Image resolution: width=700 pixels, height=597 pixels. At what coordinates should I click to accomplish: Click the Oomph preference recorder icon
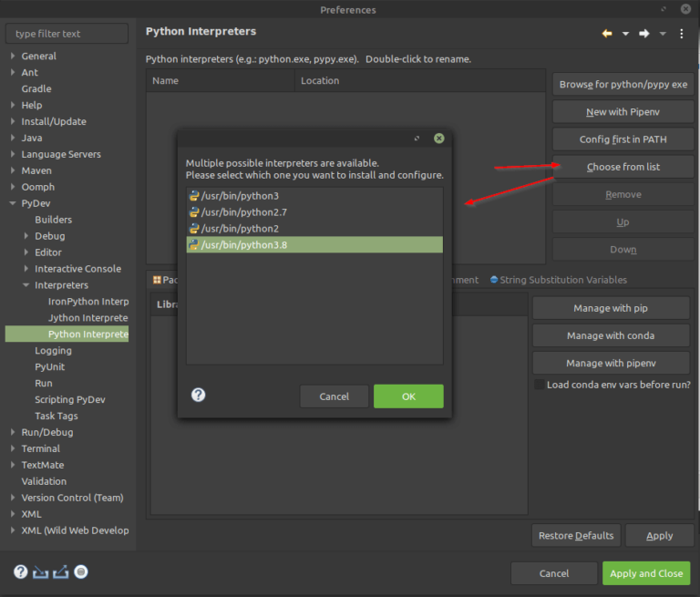(x=81, y=572)
